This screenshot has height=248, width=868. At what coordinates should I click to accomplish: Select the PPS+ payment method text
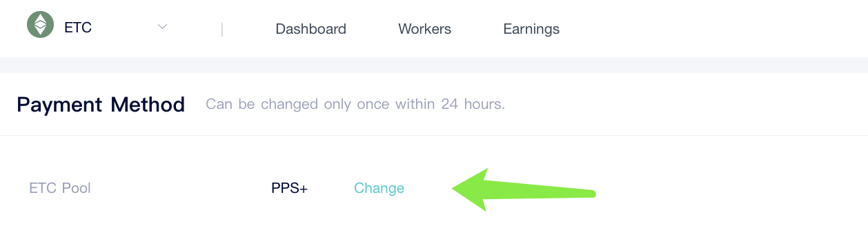tap(289, 188)
